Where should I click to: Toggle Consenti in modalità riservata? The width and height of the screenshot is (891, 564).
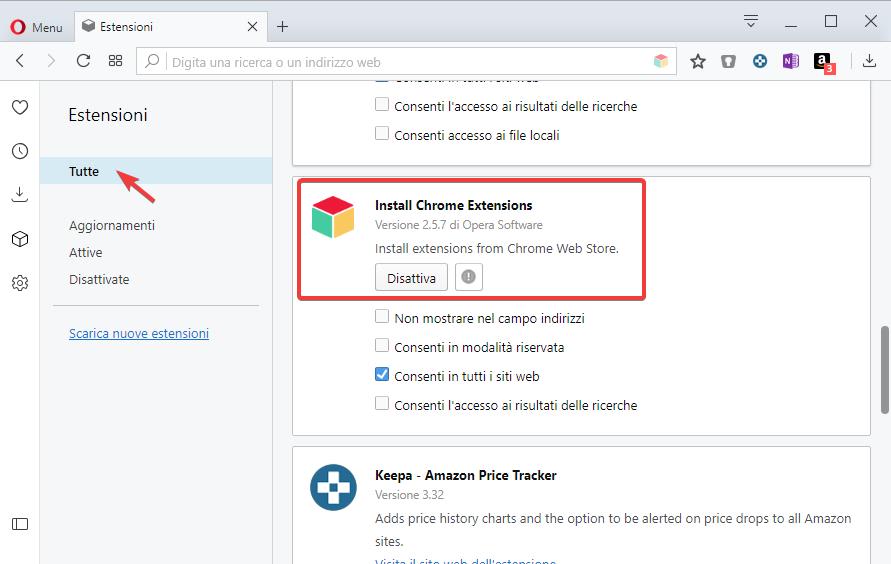coord(382,345)
